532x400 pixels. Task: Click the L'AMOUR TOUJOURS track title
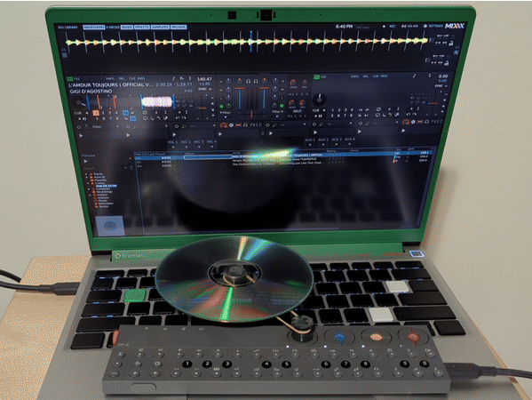tap(111, 84)
